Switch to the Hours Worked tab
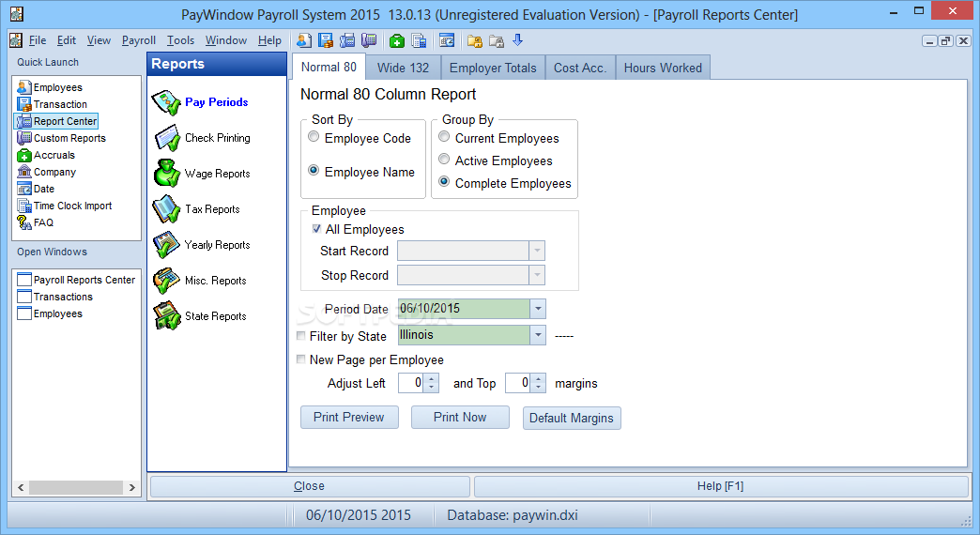Image resolution: width=980 pixels, height=535 pixels. [663, 68]
